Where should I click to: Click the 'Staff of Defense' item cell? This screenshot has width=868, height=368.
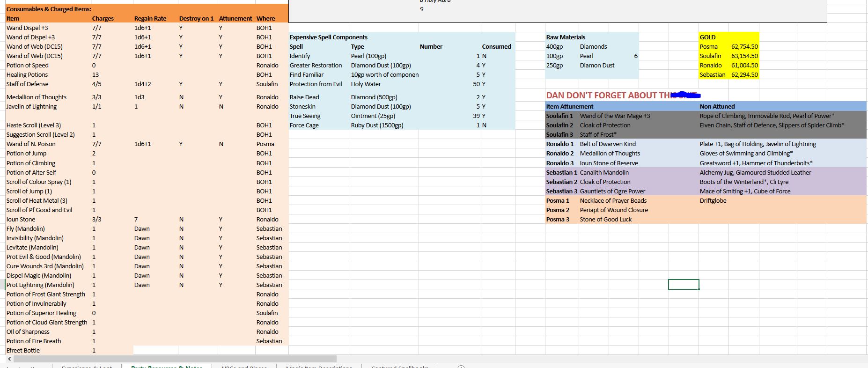[28, 84]
